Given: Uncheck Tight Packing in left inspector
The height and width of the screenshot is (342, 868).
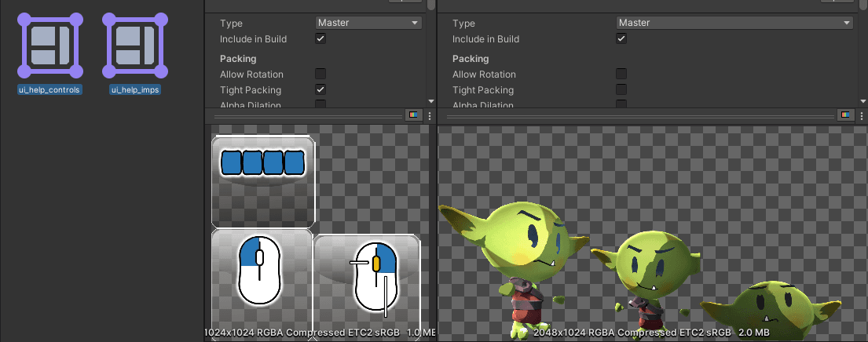Looking at the screenshot, I should [x=320, y=89].
